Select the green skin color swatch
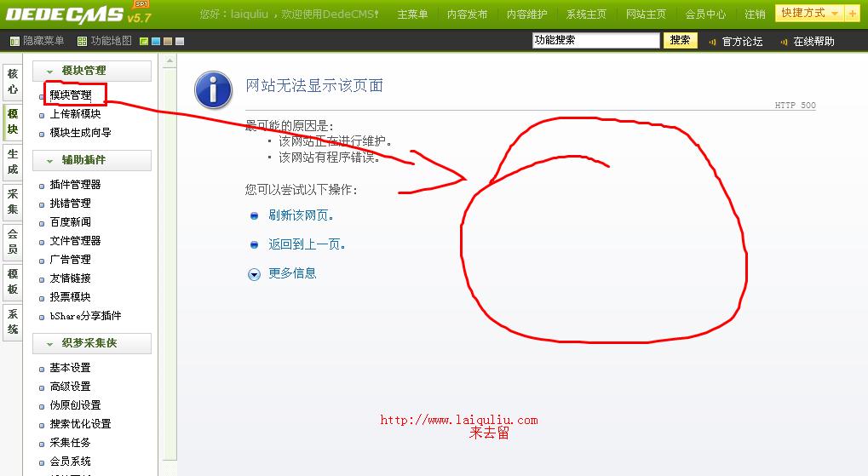Viewport: 868px width, 476px height. [144, 42]
